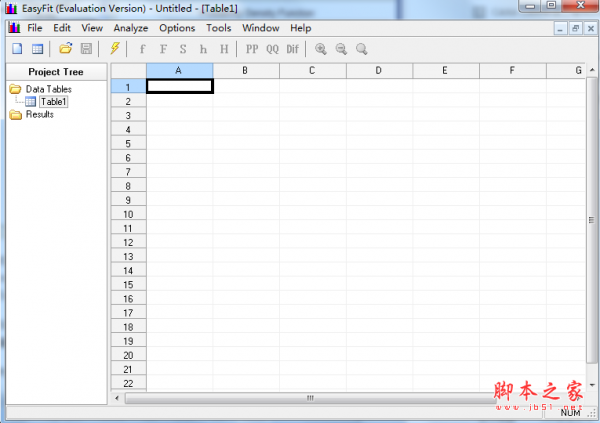Open a file with the folder toolbar icon
Screen dimensions: 600x423
(65, 49)
